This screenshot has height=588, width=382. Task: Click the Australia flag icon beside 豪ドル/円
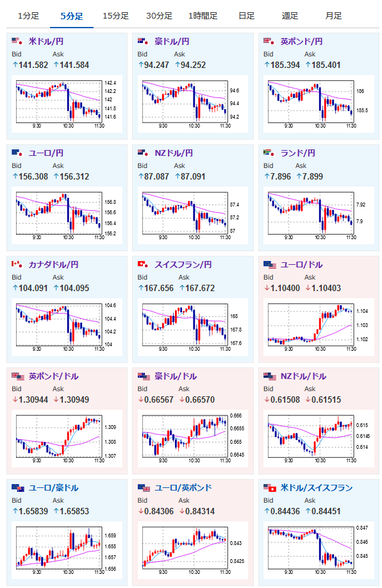click(143, 41)
